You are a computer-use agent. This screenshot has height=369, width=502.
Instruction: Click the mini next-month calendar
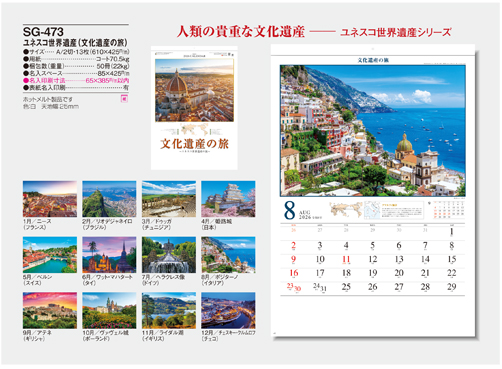pyautogui.click(x=449, y=210)
